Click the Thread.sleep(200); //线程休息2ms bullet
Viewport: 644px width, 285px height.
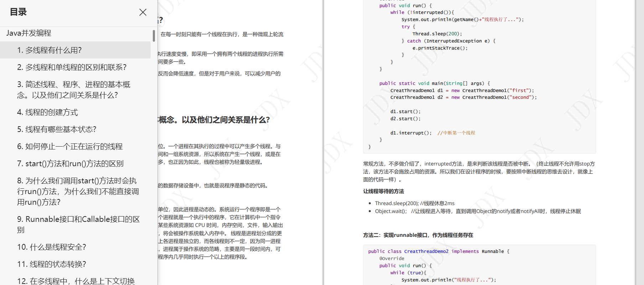pos(415,203)
